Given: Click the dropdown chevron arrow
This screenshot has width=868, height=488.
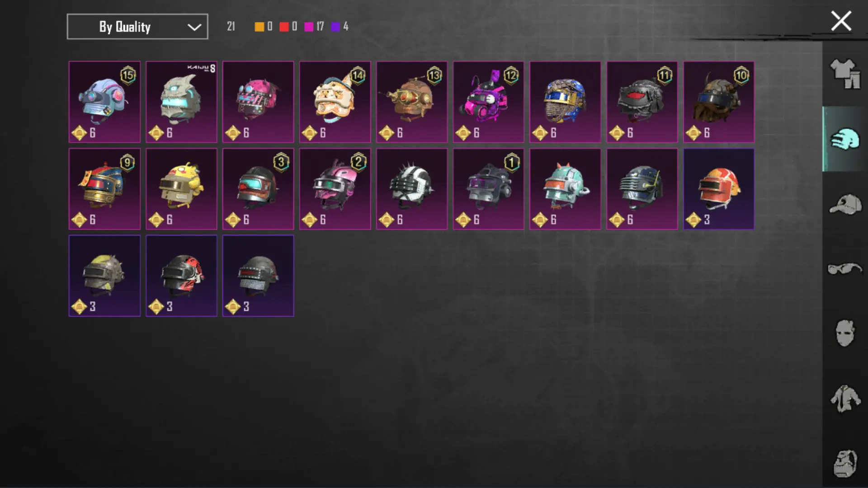Looking at the screenshot, I should (194, 27).
